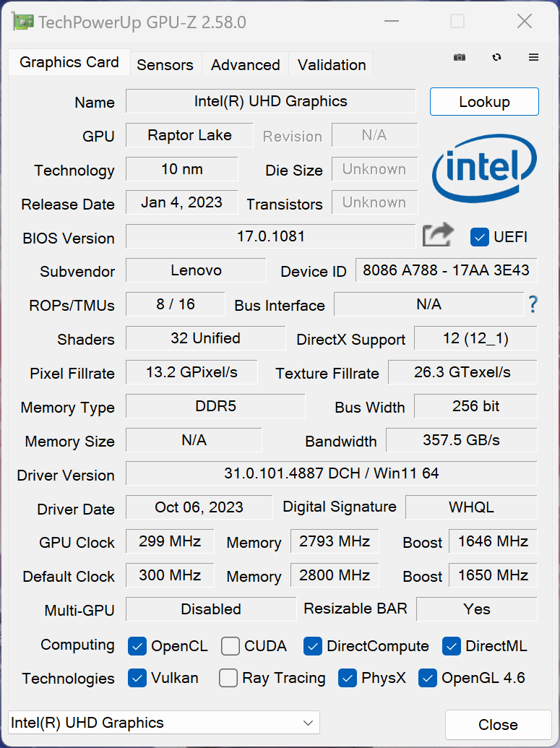
Task: Enable the CUDA checkbox
Action: click(231, 645)
